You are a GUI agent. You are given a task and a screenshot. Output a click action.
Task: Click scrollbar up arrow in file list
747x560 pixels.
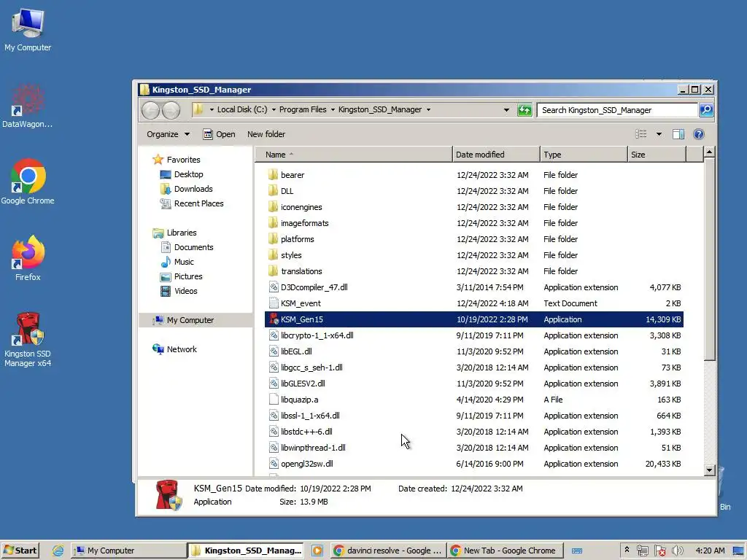(x=709, y=152)
